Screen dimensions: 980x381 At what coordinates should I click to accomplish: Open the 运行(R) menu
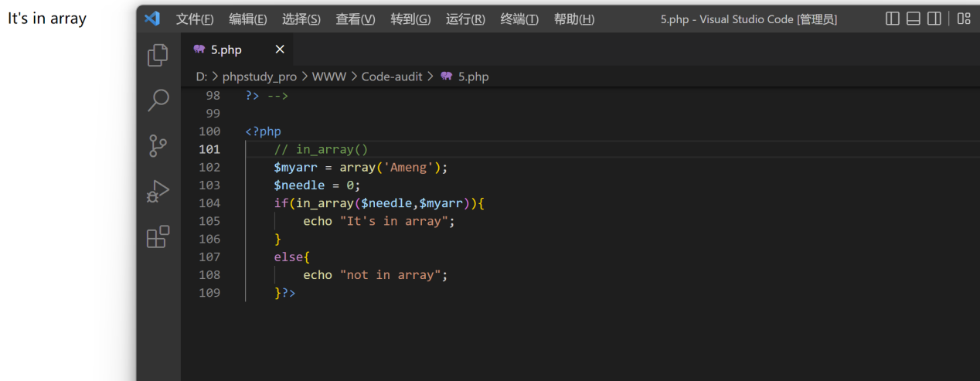coord(465,19)
